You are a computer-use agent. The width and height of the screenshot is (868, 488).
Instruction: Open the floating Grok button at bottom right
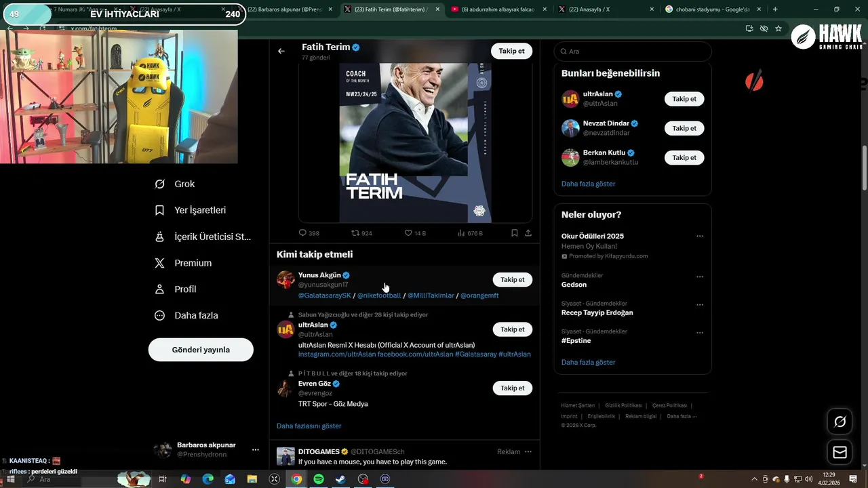840,422
